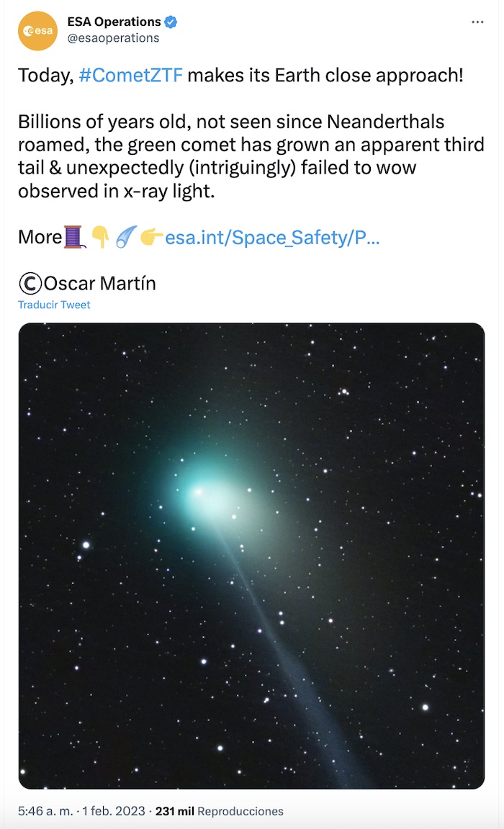Open the ESA Operations profile name
504x829 pixels.
pos(114,22)
